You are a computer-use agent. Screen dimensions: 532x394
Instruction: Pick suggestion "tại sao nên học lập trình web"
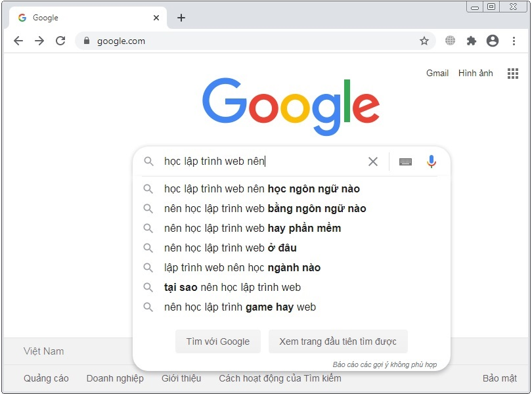pos(232,287)
